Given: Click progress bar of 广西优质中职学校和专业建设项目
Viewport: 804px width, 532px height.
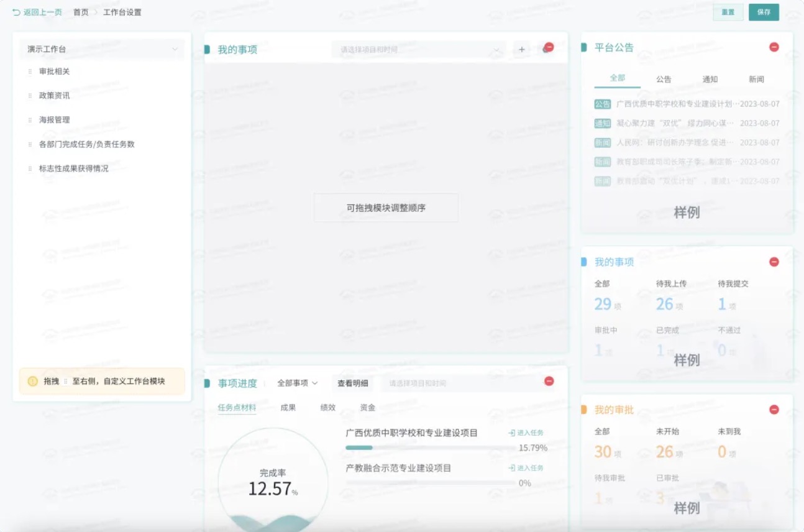Looking at the screenshot, I should [429, 447].
